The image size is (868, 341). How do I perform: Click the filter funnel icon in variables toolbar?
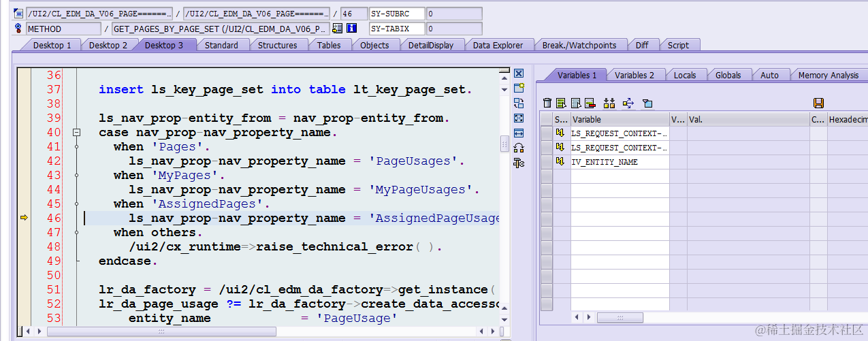click(647, 103)
